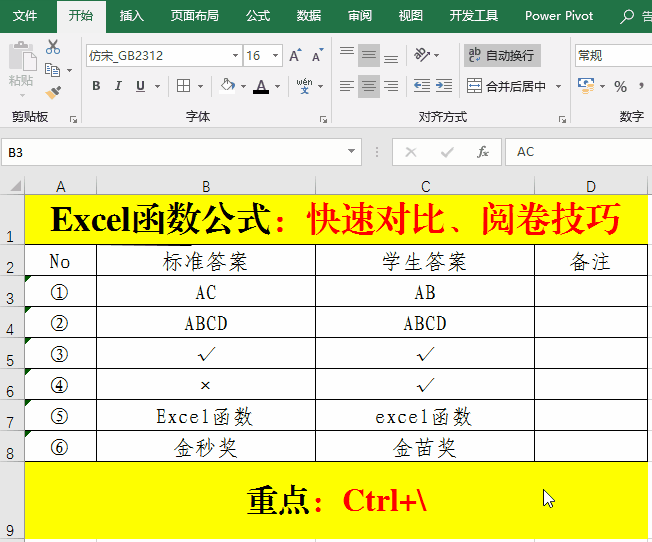Switch to 数据 tab
Viewport: 652px width, 542px height.
(309, 16)
